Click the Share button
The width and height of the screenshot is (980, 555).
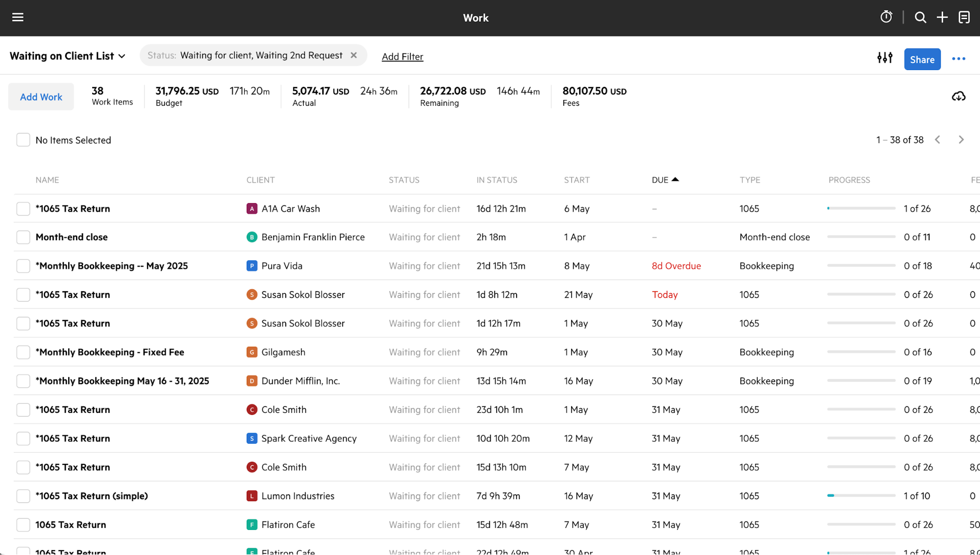coord(922,59)
